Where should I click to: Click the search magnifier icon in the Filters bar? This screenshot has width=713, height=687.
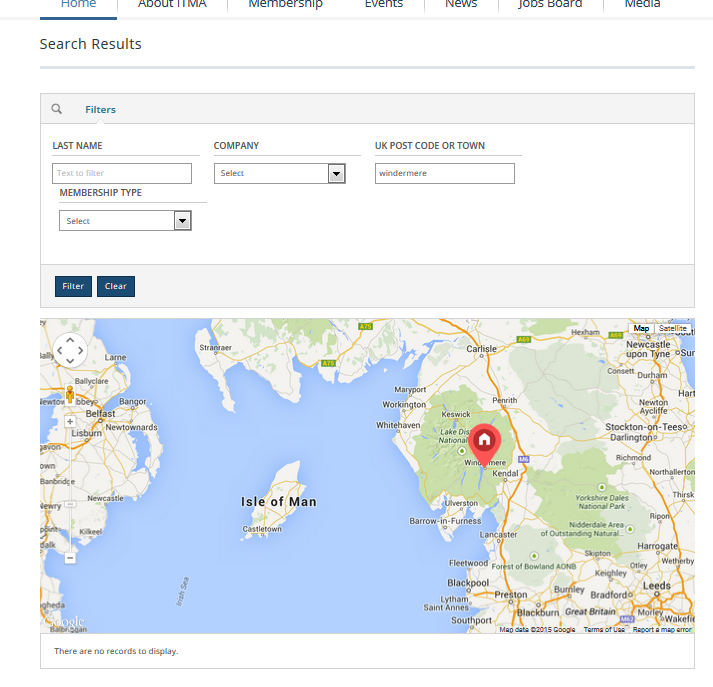[56, 109]
